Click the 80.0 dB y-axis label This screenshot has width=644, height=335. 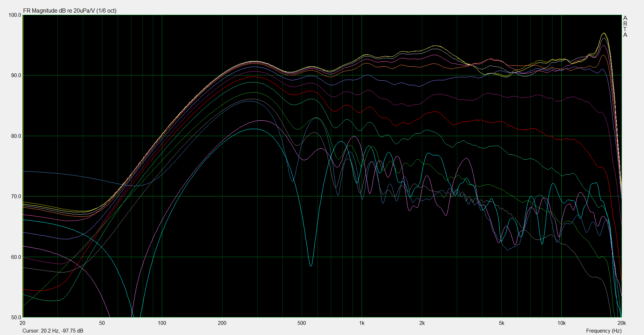(16, 136)
